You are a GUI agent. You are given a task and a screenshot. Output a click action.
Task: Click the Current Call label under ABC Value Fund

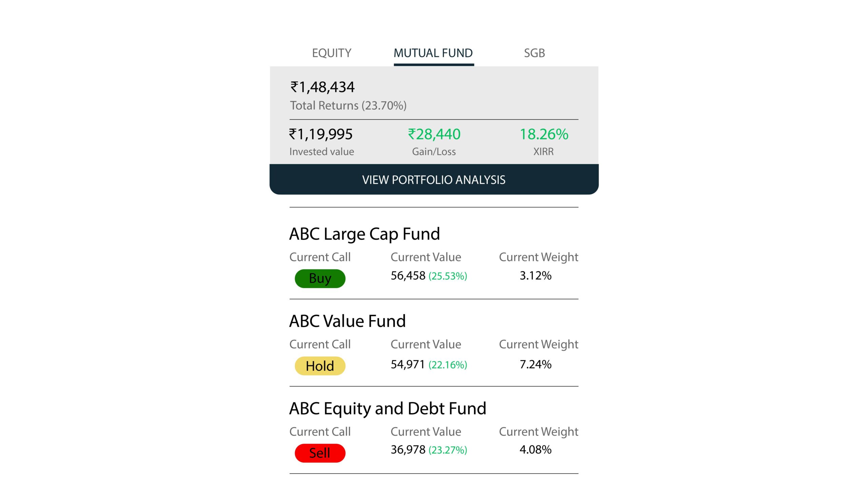pyautogui.click(x=320, y=344)
